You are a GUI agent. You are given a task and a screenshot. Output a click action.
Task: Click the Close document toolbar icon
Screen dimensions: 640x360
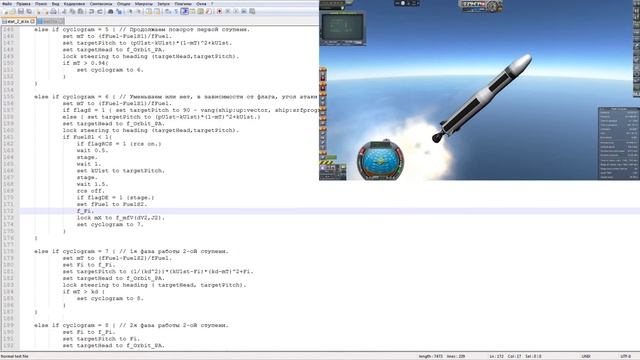38,11
